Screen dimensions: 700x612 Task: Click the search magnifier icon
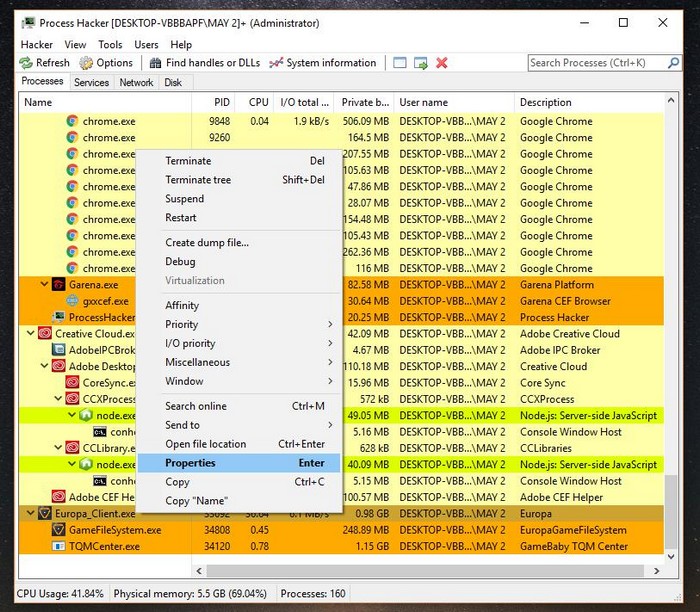click(673, 63)
